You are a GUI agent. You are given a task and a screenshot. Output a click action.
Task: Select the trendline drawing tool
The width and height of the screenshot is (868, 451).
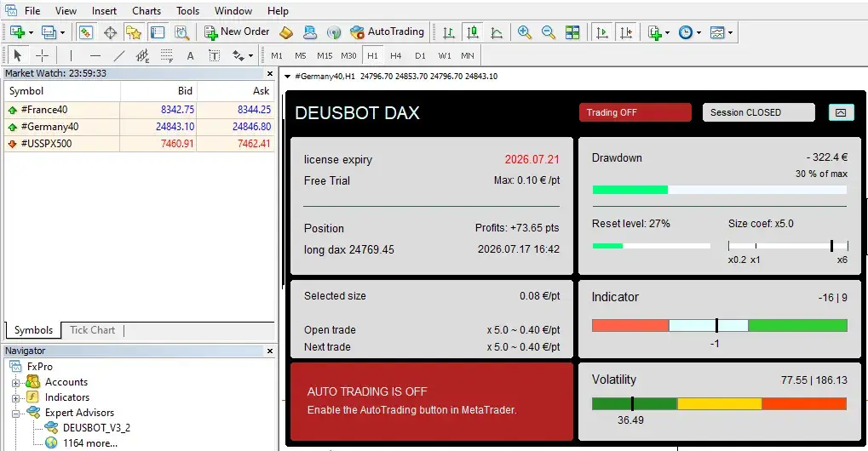click(x=119, y=56)
